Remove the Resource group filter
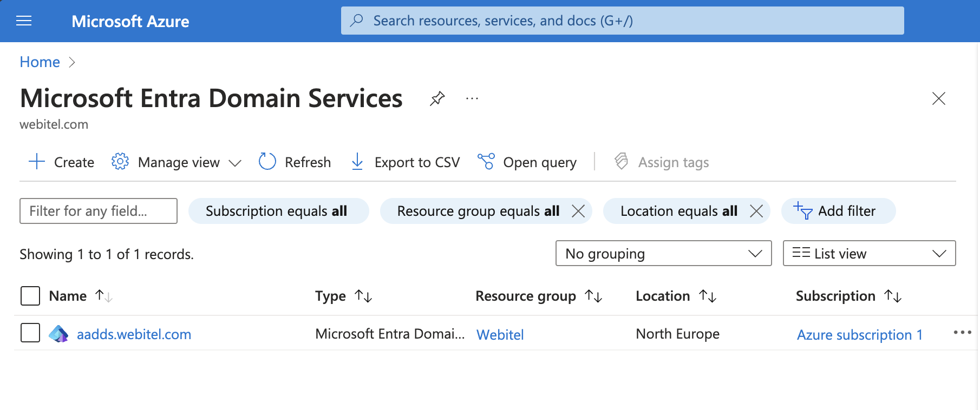The height and width of the screenshot is (410, 980). tap(578, 211)
